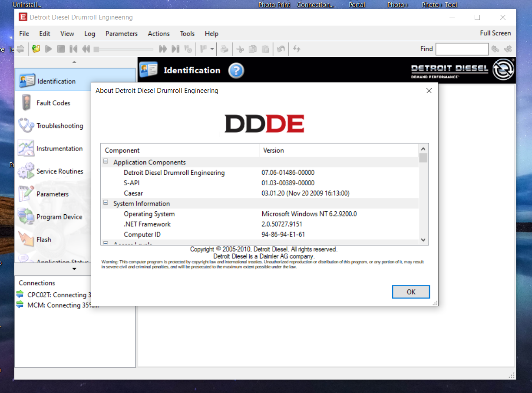Click the MCM connection entry
This screenshot has width=532, height=393.
pyautogui.click(x=57, y=305)
